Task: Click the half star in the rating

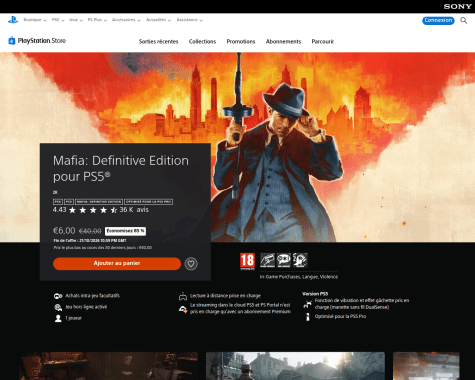Action: point(114,210)
